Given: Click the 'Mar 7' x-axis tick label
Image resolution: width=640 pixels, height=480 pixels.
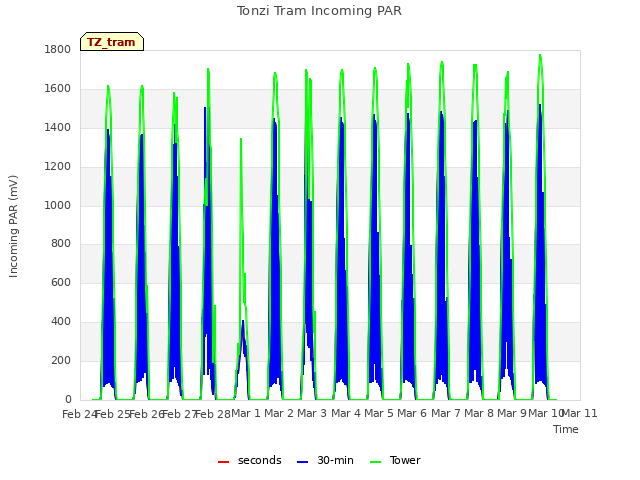Looking at the screenshot, I should [446, 413].
